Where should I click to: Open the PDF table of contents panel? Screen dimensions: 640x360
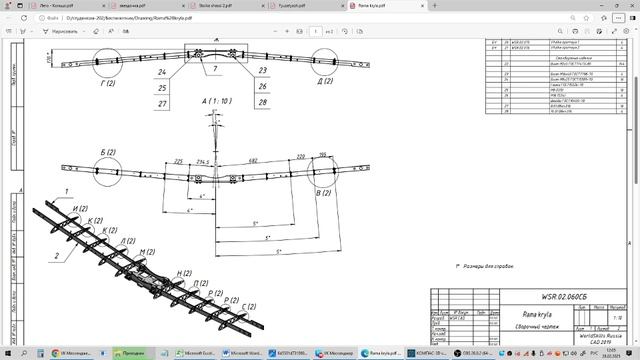click(9, 31)
